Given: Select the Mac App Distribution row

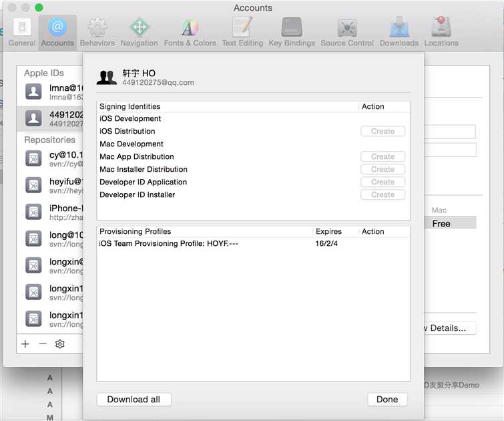Looking at the screenshot, I should pyautogui.click(x=253, y=157).
